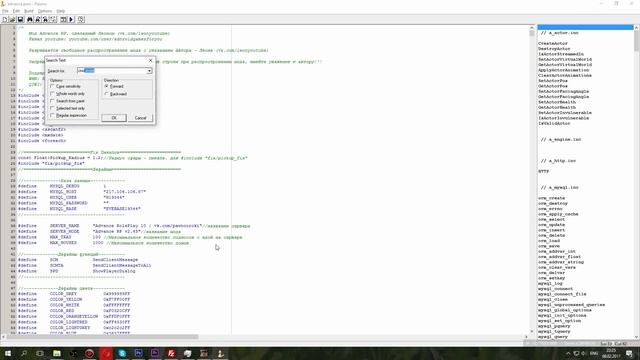Open the Build menu
This screenshot has height=360, width=640.
[29, 11]
